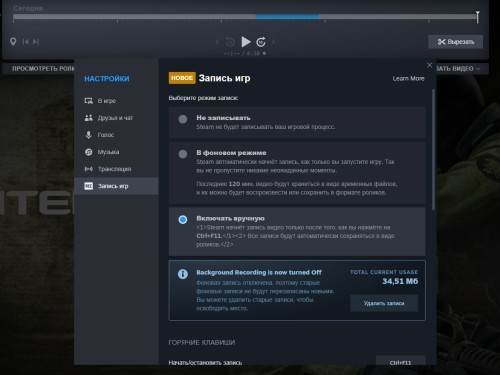Select Запись игр settings section
The image size is (500, 375).
tap(116, 186)
